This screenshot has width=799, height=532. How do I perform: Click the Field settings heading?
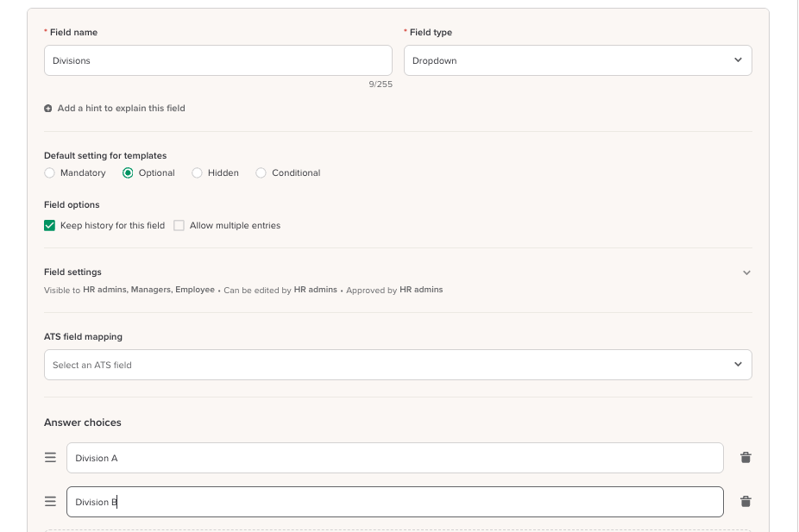click(73, 272)
